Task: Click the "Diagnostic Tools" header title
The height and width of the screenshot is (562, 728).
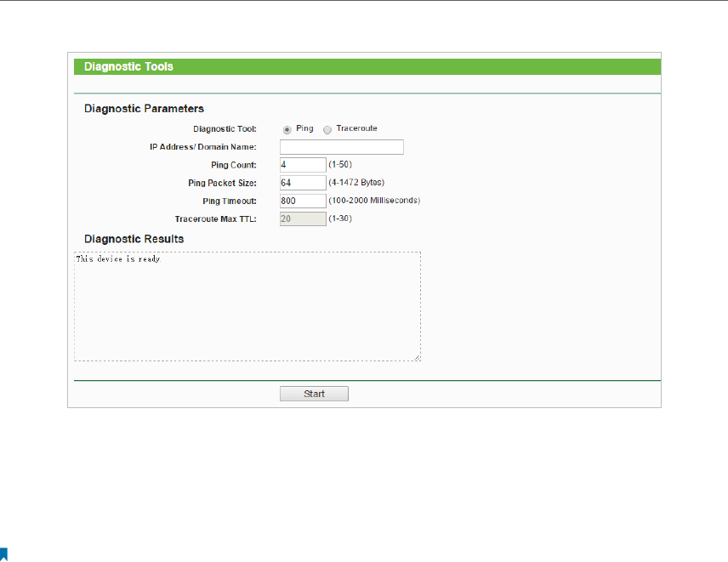Action: pyautogui.click(x=128, y=67)
